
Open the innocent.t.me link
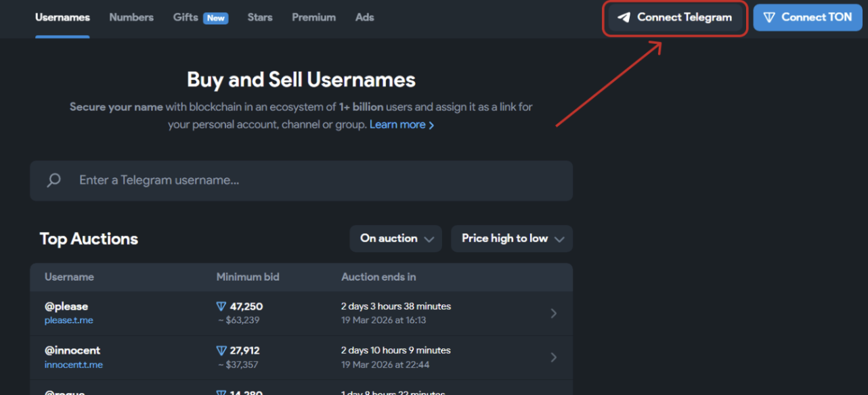[74, 365]
